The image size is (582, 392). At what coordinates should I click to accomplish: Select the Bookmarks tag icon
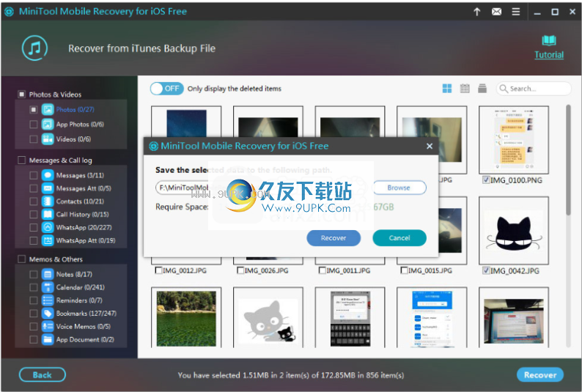(48, 314)
